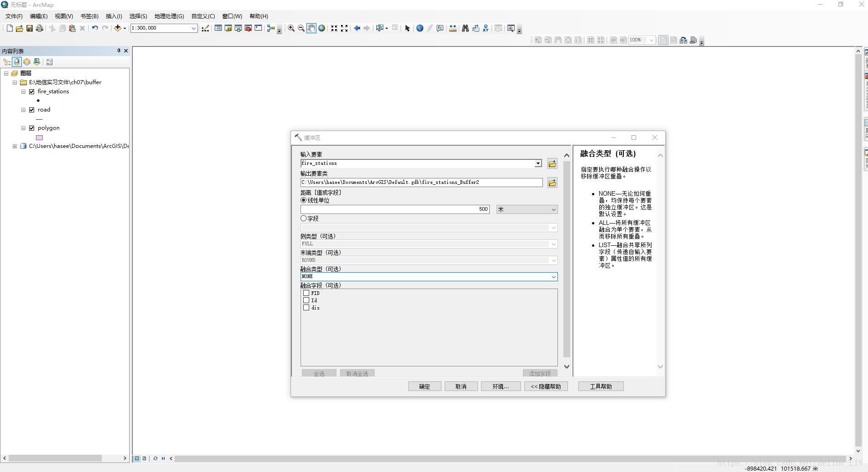Click the fire_stations point symbol
868x472 pixels.
38,101
